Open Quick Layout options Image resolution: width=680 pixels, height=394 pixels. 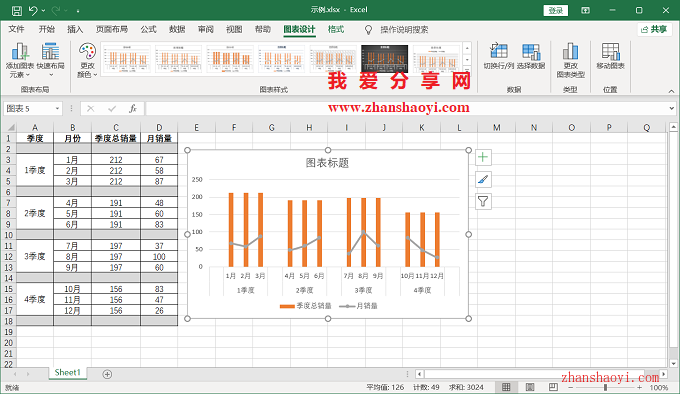point(50,60)
